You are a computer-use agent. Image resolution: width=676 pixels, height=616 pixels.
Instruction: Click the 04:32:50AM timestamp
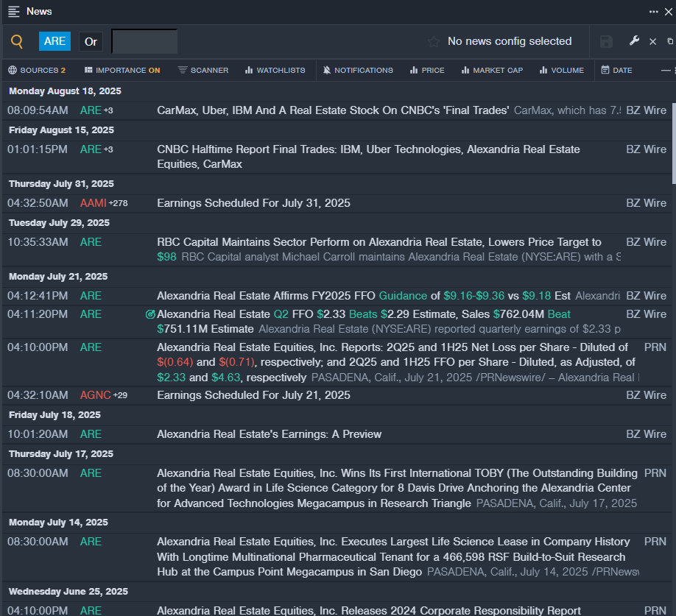(38, 203)
